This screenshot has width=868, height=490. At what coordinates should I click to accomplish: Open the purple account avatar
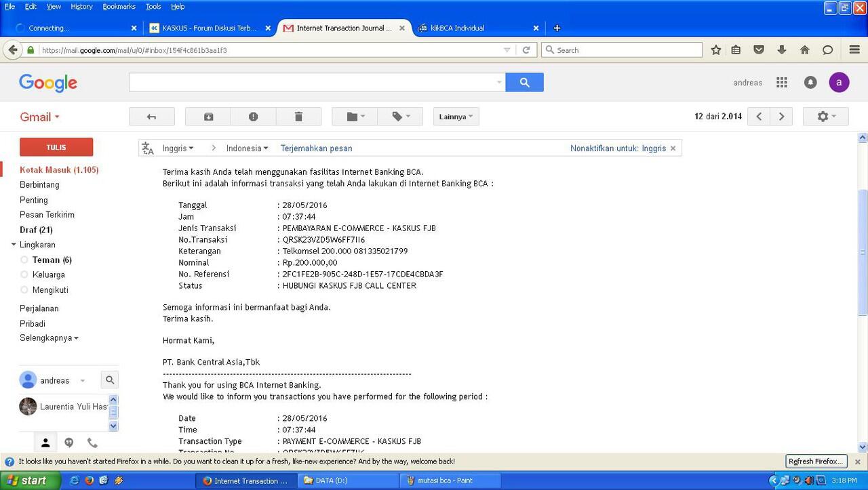[x=839, y=83]
